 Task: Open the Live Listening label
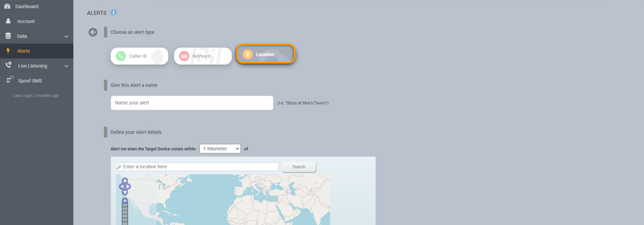[x=33, y=66]
